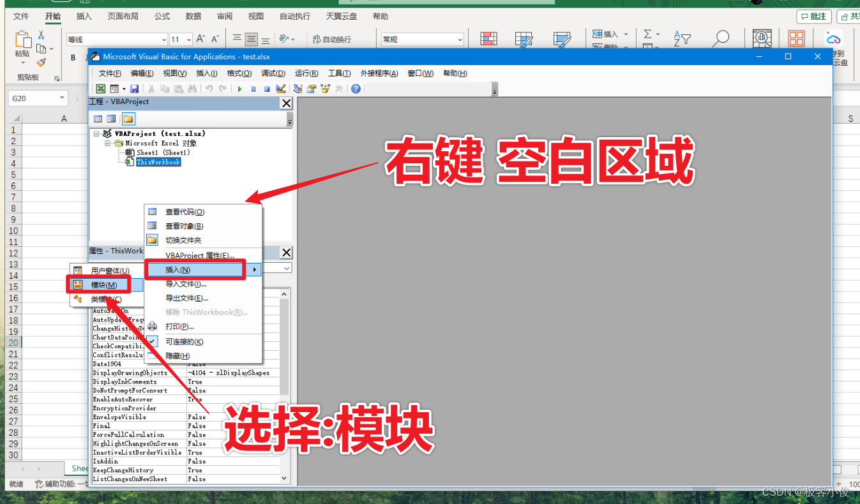
Task: Choose 切换文件夹 from the context menu
Action: [203, 241]
